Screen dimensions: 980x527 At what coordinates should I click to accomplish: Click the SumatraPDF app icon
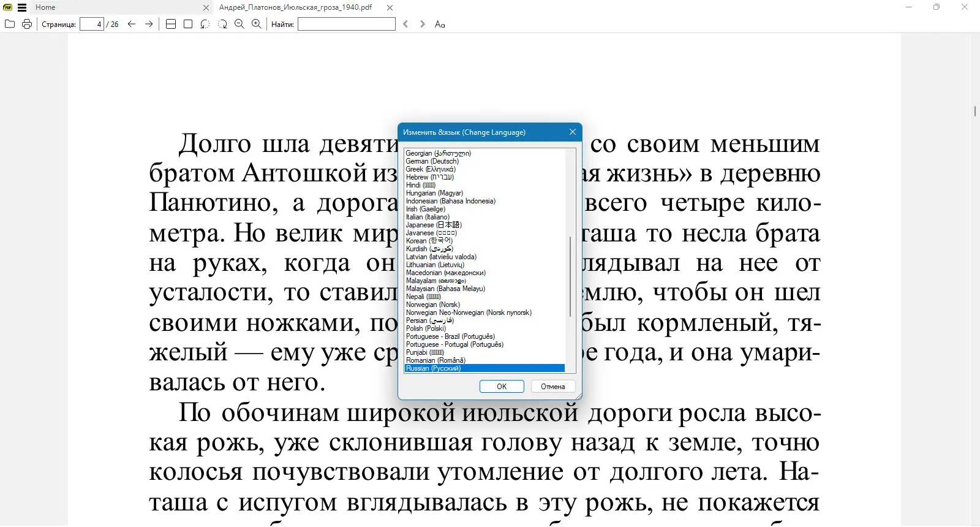pyautogui.click(x=8, y=7)
